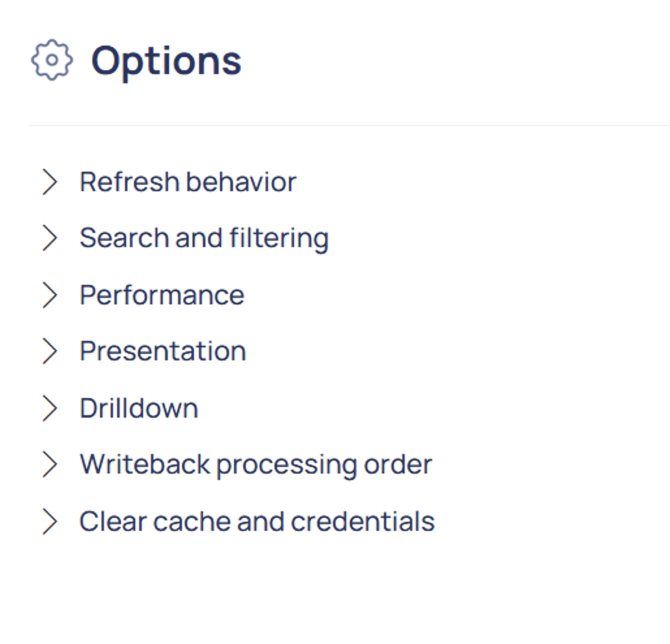Click the Options heading text
The image size is (670, 644).
(166, 61)
